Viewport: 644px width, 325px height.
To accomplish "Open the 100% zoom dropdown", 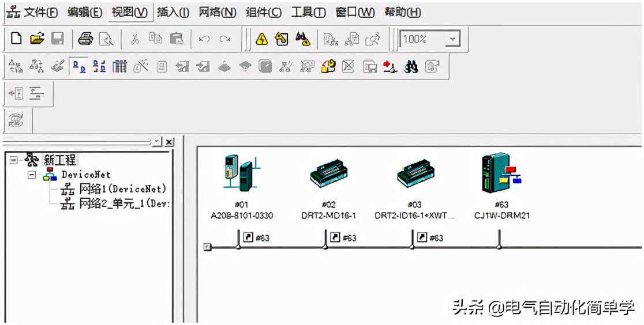I will pyautogui.click(x=452, y=39).
